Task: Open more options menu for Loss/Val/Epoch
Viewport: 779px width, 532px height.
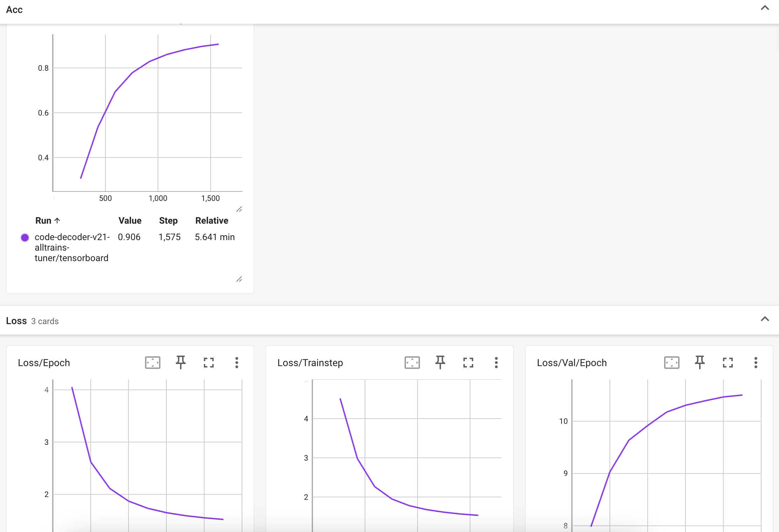Action: pos(756,363)
